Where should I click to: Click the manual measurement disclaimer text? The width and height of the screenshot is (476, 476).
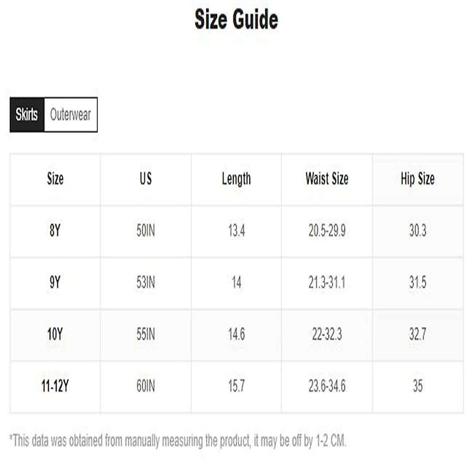178,441
